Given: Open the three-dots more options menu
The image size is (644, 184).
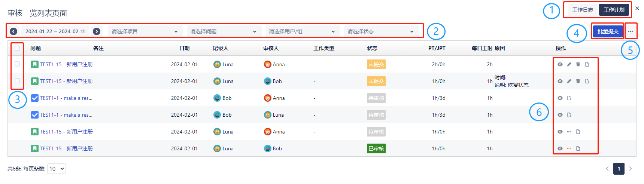Looking at the screenshot, I should 631,31.
